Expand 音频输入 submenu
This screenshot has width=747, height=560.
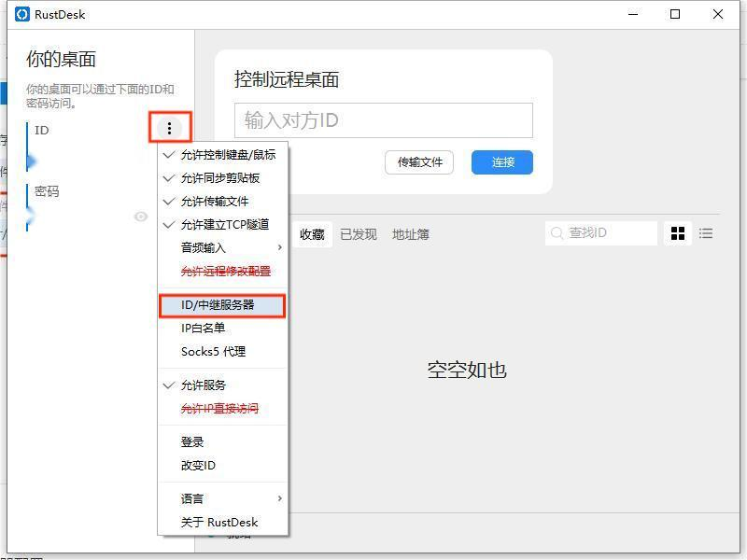coord(223,247)
